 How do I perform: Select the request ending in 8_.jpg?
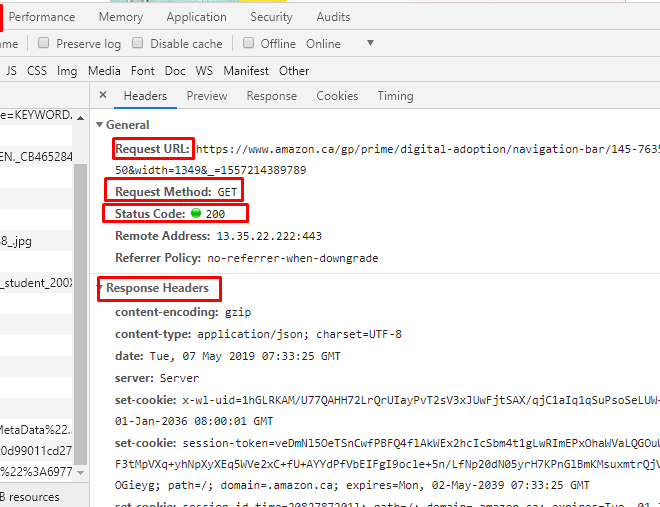pyautogui.click(x=36, y=241)
